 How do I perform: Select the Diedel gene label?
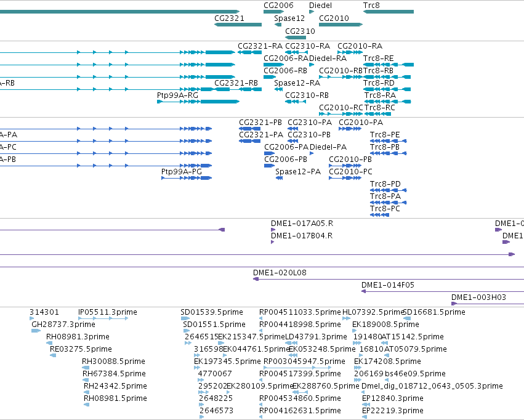click(x=320, y=6)
